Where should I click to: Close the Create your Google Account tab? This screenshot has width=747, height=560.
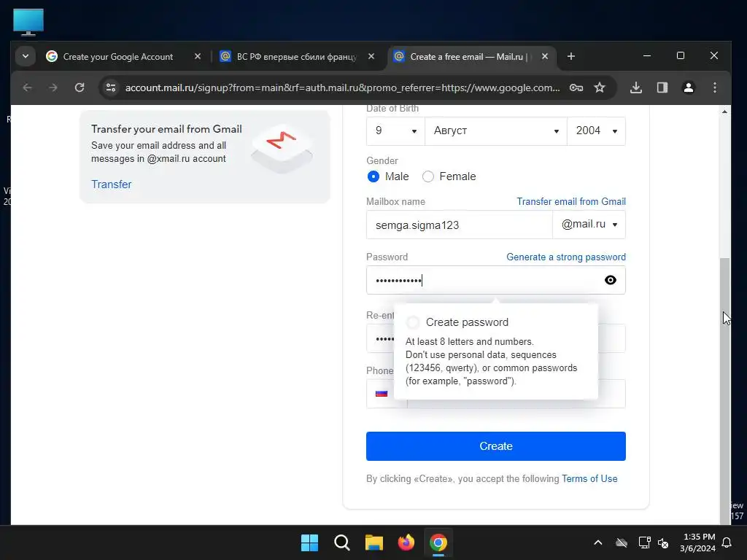coord(197,56)
